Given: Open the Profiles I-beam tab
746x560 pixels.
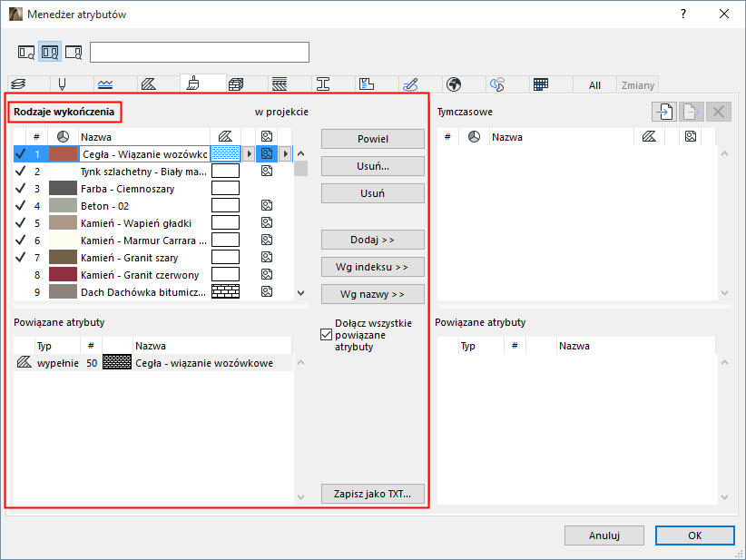Looking at the screenshot, I should (x=323, y=84).
